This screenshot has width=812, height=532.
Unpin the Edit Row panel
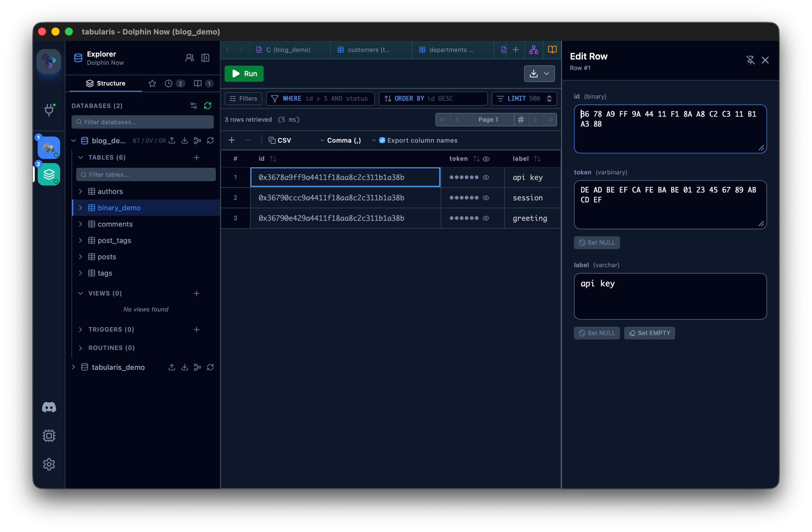point(750,60)
